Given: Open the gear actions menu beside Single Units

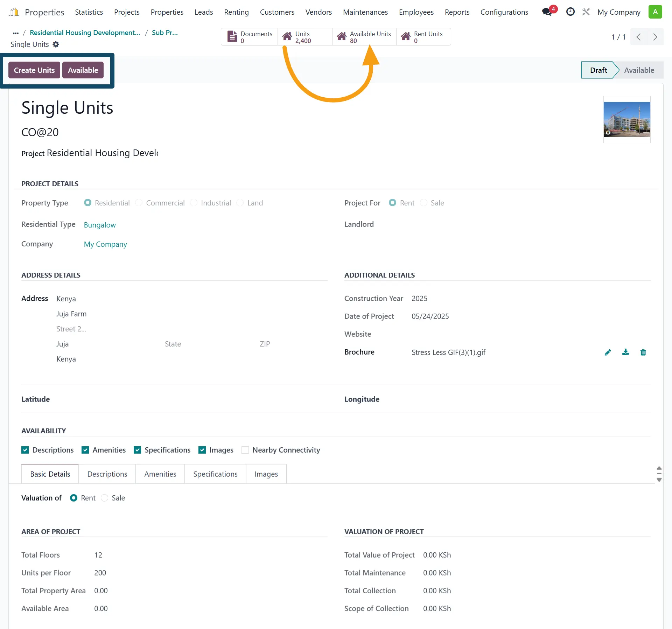Looking at the screenshot, I should point(56,44).
